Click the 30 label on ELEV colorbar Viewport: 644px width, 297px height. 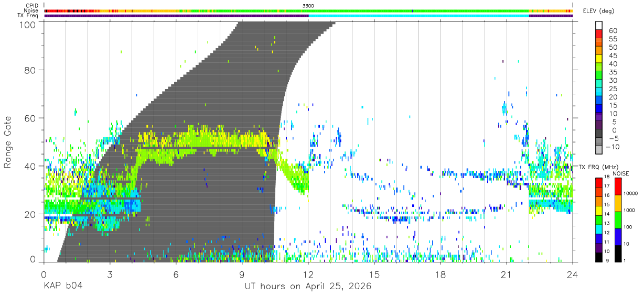coord(612,81)
